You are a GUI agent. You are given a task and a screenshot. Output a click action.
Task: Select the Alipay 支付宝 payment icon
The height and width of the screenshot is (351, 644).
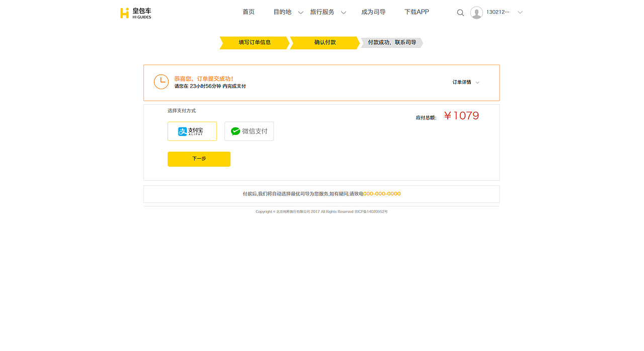tap(184, 131)
